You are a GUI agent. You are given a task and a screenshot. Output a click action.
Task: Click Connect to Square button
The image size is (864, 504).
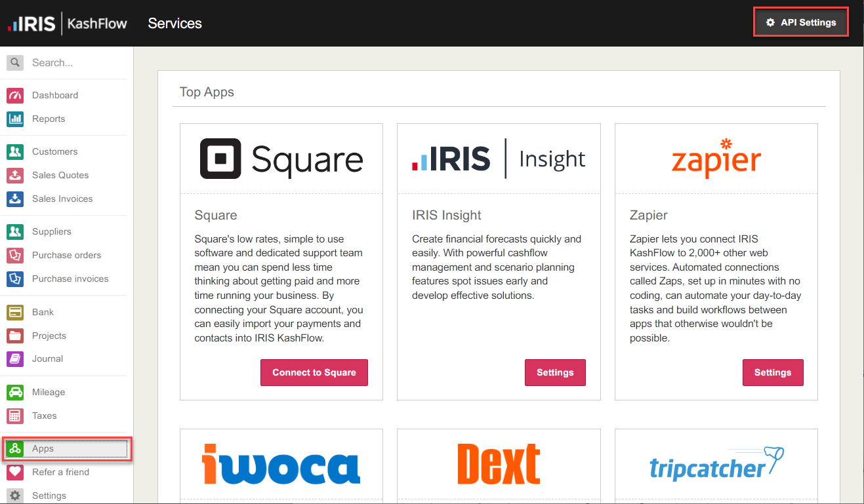[x=314, y=372]
